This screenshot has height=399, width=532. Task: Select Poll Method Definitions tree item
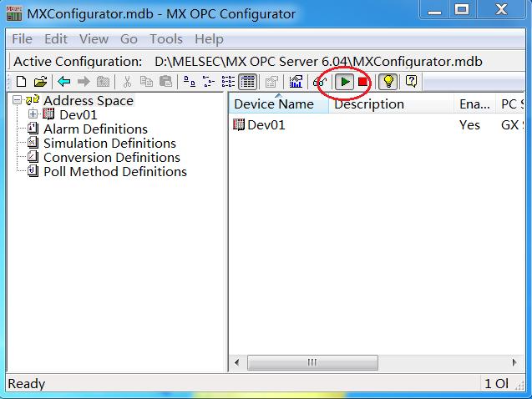pyautogui.click(x=115, y=172)
